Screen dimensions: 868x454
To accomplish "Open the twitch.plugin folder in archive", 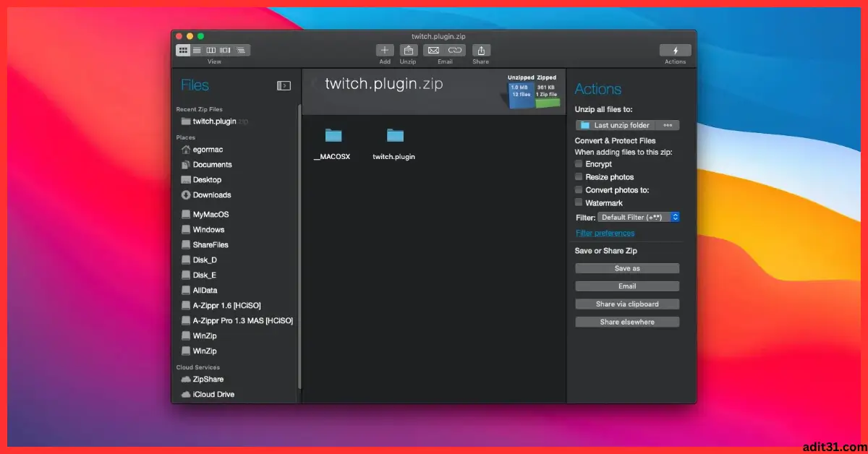I will (x=394, y=144).
